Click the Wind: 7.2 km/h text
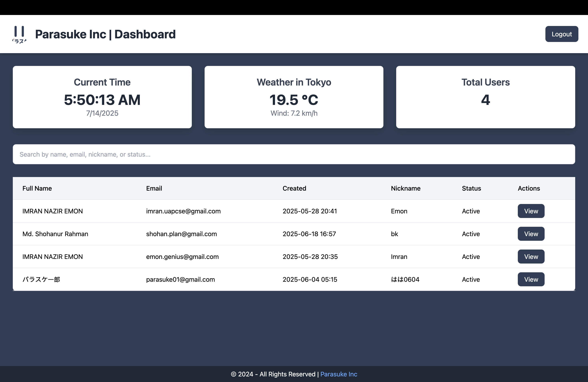 pos(294,113)
